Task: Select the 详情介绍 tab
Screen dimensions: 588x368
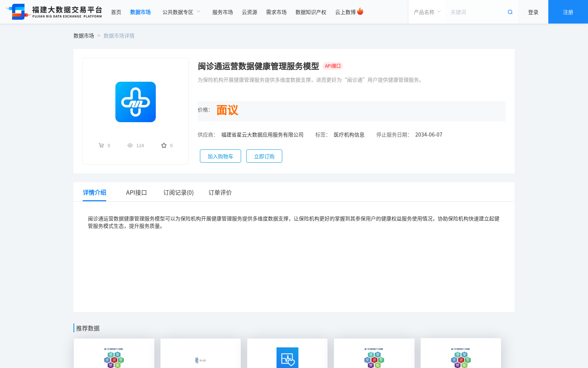Action: pos(94,192)
